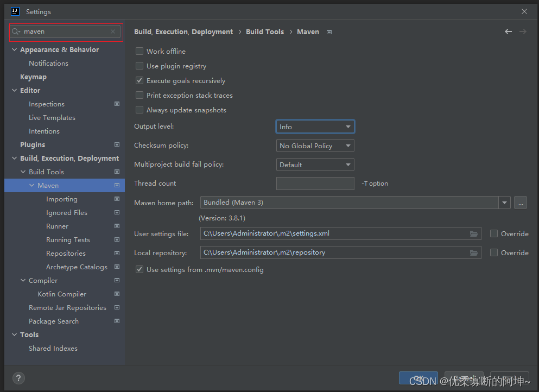Viewport: 539px width, 392px height.
Task: Click the ... browse button for Maven home
Action: (521, 203)
